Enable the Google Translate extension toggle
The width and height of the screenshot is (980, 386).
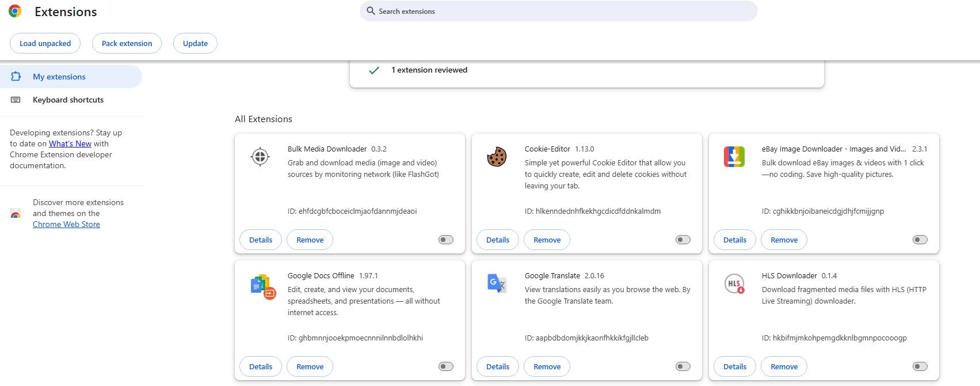[x=683, y=366]
